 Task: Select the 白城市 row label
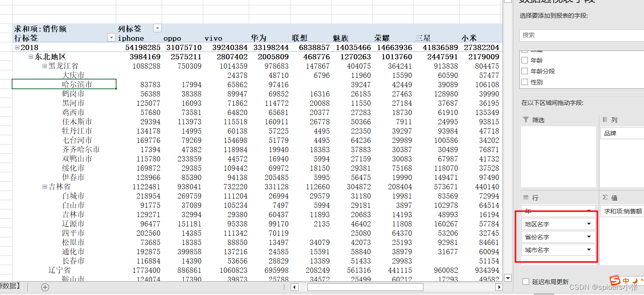click(73, 196)
